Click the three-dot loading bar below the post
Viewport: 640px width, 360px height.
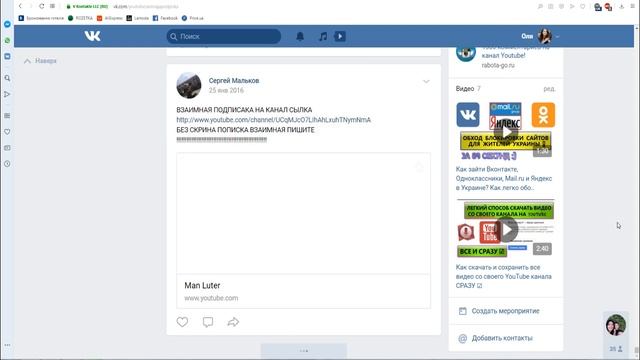click(x=304, y=351)
